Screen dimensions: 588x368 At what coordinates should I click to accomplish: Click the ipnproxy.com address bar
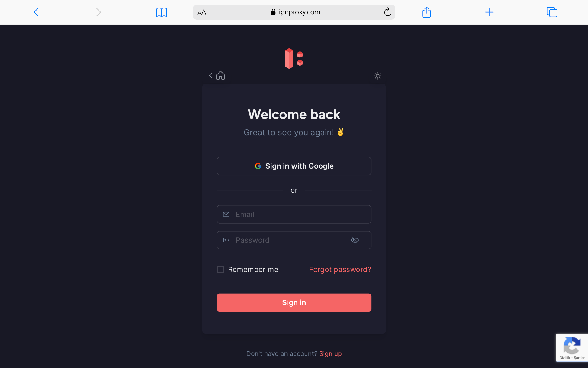294,12
